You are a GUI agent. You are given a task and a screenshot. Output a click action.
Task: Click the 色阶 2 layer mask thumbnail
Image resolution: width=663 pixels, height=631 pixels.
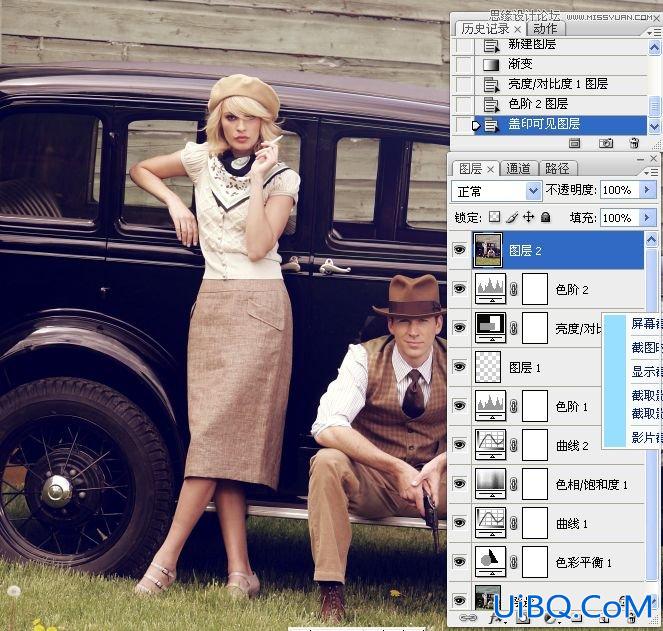535,289
